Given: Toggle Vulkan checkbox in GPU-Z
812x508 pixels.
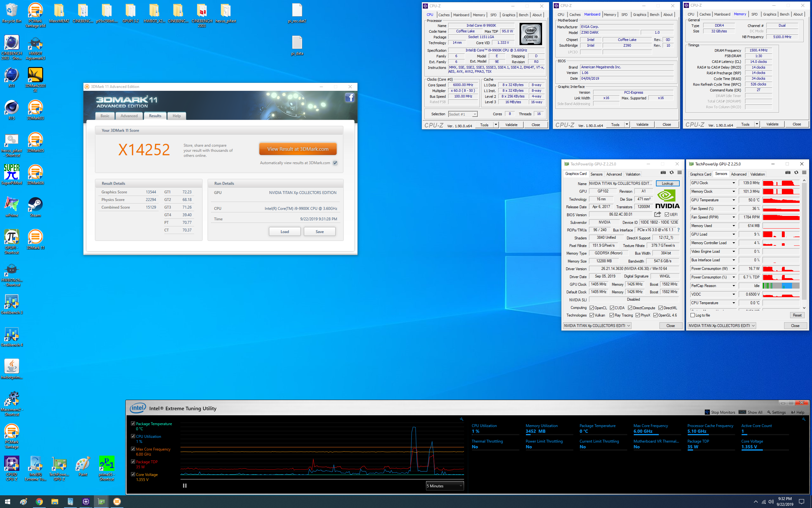Looking at the screenshot, I should (592, 315).
